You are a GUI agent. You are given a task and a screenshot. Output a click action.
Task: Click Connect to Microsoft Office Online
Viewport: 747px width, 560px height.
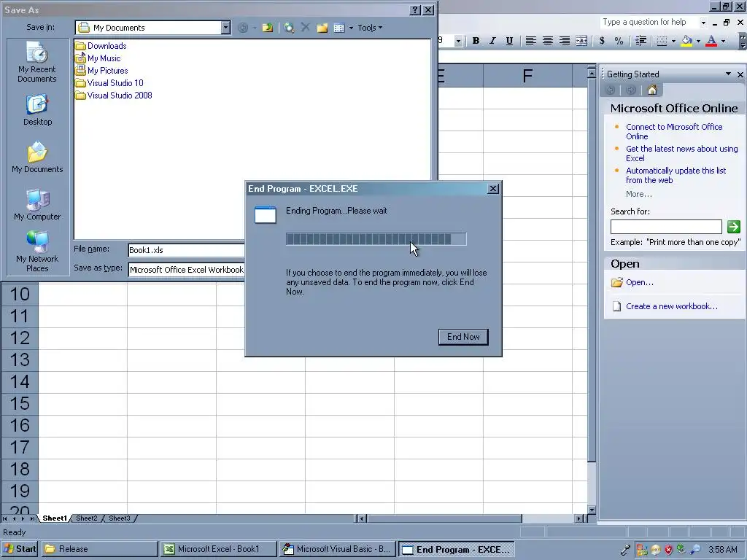(x=674, y=131)
